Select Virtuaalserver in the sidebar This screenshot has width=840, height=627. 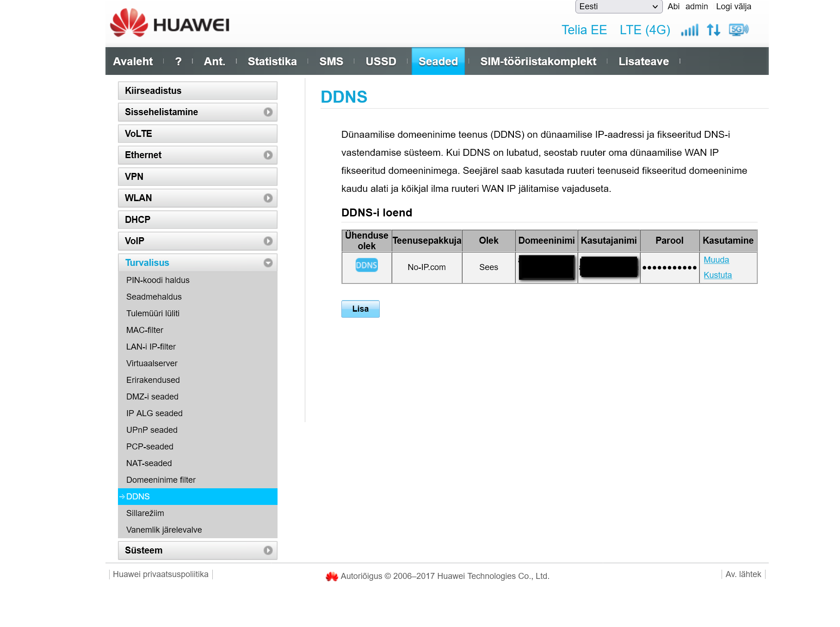[x=152, y=363]
